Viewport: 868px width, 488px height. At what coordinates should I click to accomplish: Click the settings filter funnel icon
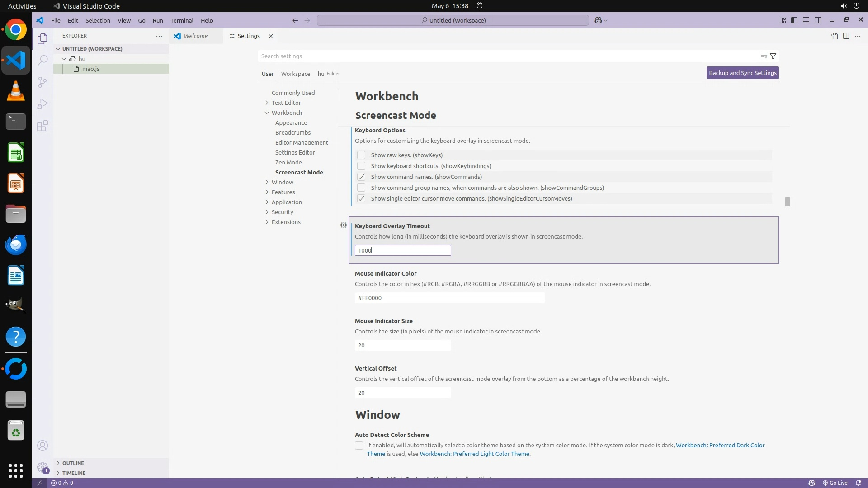(x=773, y=56)
